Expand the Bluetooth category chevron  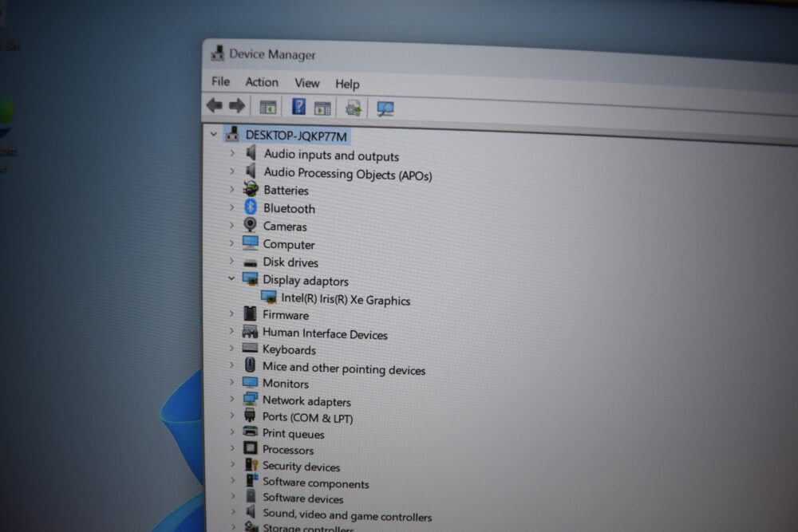tap(232, 207)
